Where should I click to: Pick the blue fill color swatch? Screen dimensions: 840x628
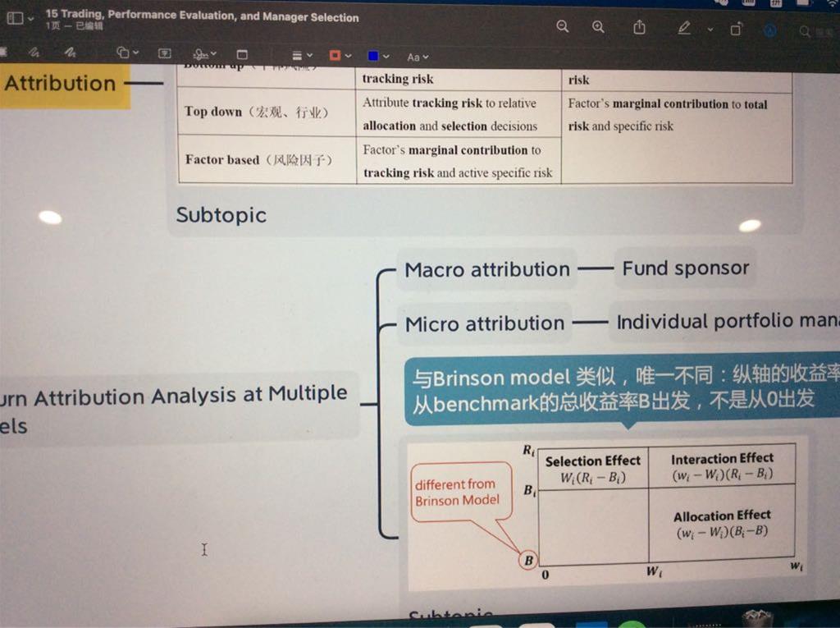(x=373, y=56)
